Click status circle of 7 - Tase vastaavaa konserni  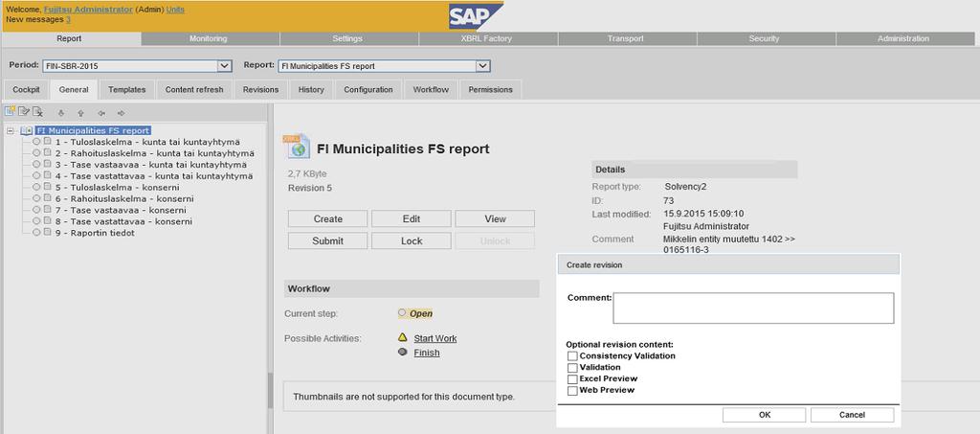37,210
